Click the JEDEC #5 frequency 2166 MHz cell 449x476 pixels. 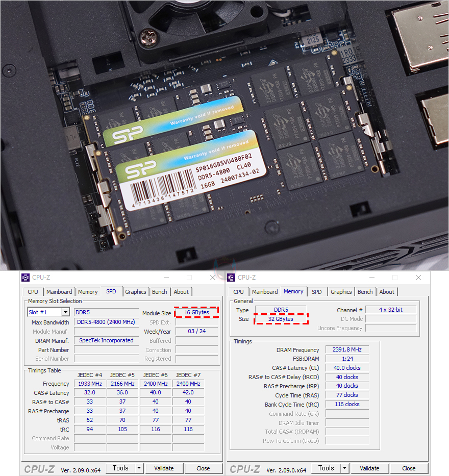tap(122, 384)
